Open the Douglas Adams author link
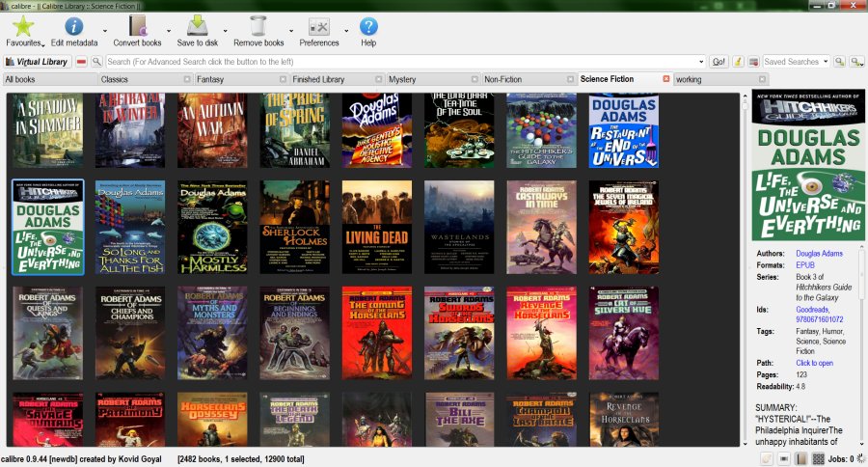The width and height of the screenshot is (868, 467). click(x=819, y=254)
